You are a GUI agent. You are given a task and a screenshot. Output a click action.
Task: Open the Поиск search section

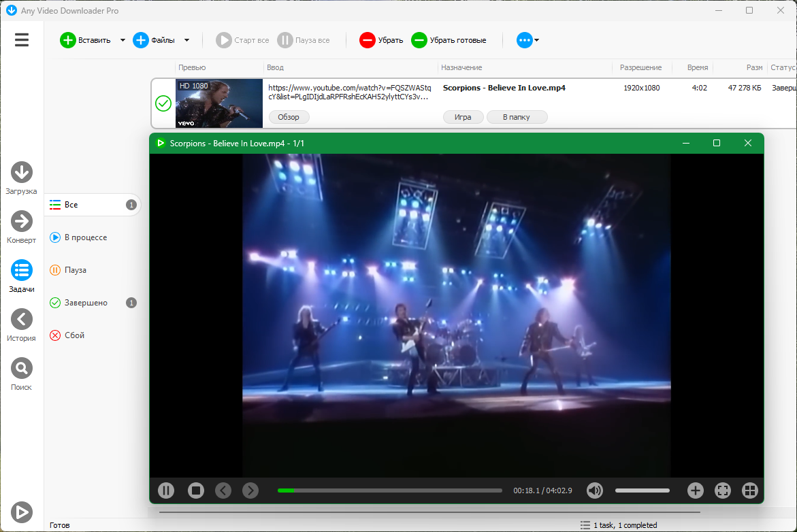(x=21, y=368)
